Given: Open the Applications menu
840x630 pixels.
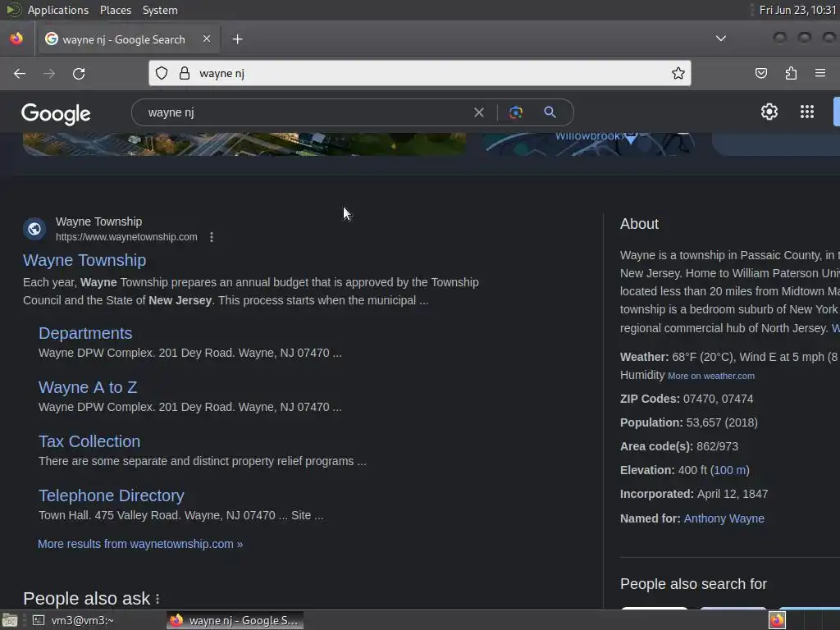Looking at the screenshot, I should point(58,10).
